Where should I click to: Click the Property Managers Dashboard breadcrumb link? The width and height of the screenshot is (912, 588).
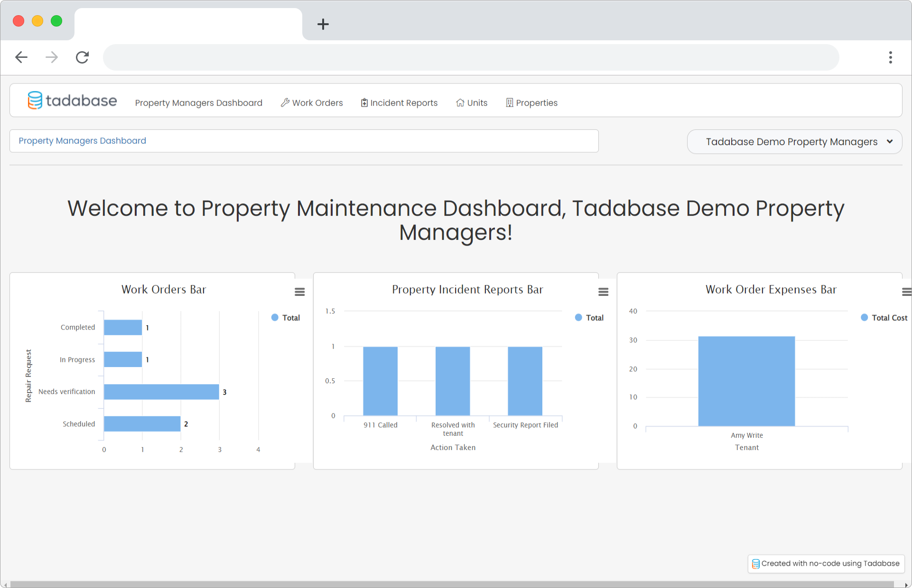83,141
